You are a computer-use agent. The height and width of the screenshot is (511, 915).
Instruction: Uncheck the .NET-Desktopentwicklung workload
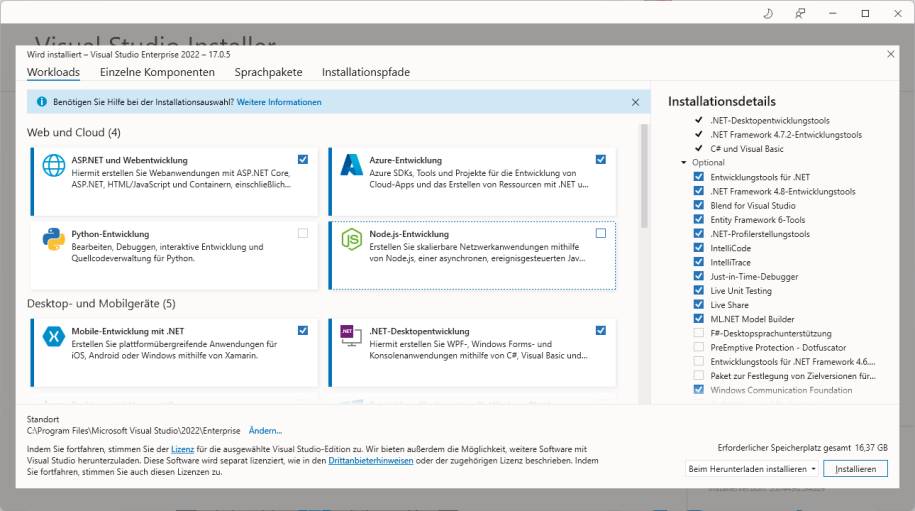click(600, 330)
